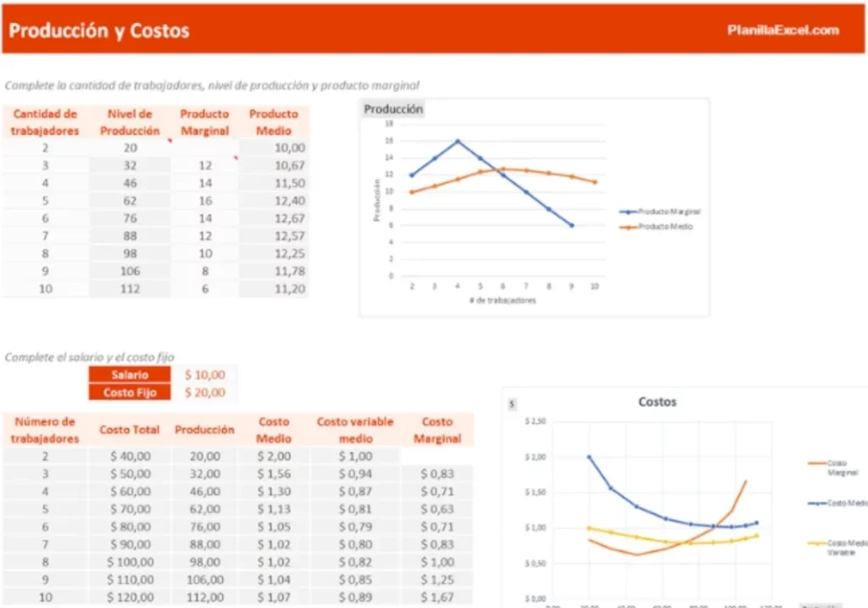Select the 'Producción y Costos' title
The image size is (868, 608).
tap(99, 31)
